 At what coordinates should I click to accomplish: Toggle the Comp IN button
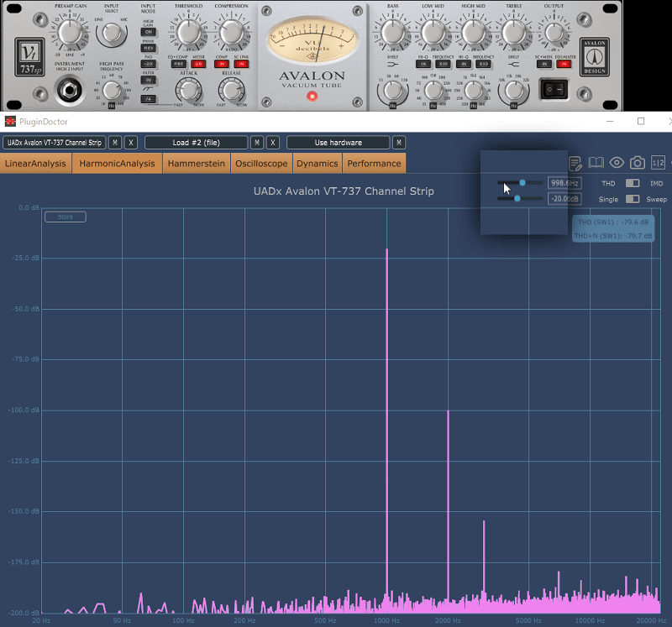click(x=222, y=64)
